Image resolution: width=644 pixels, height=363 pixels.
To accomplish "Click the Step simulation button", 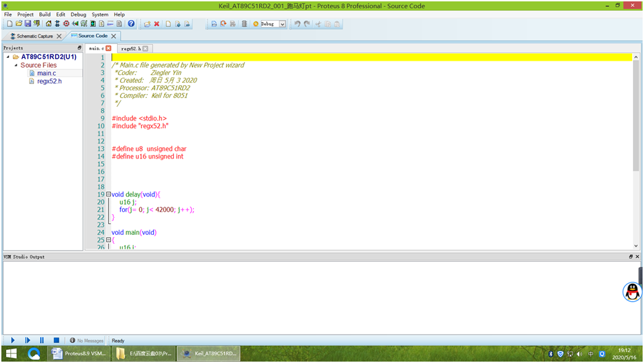I will [x=28, y=340].
